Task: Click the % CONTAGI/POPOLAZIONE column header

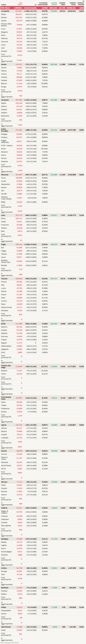Action: click(43, 4)
